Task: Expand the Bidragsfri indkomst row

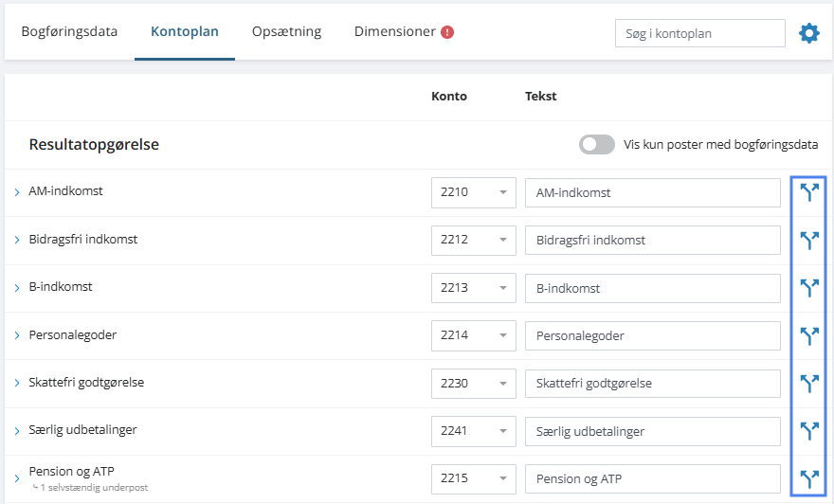Action: [17, 240]
